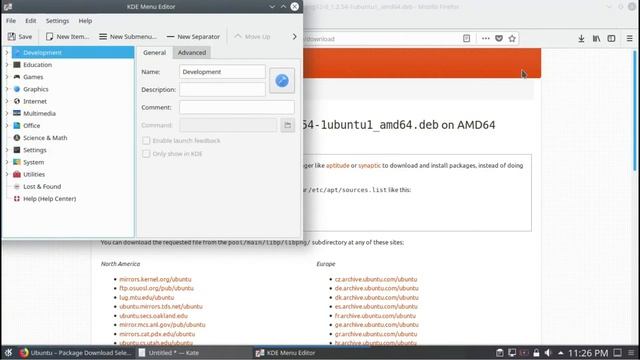Image resolution: width=640 pixels, height=360 pixels.
Task: Open lug.mtu.edu/ubuntu mirror link
Action: pos(147,298)
